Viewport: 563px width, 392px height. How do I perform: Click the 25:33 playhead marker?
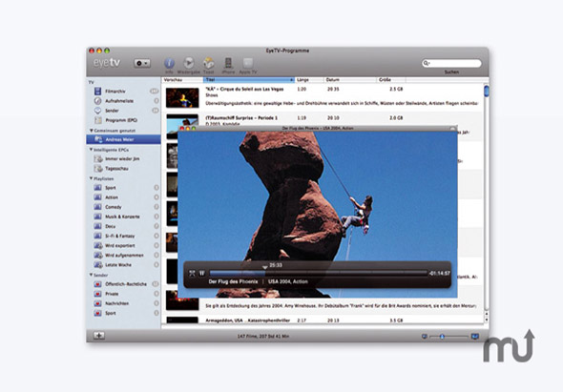tap(265, 267)
